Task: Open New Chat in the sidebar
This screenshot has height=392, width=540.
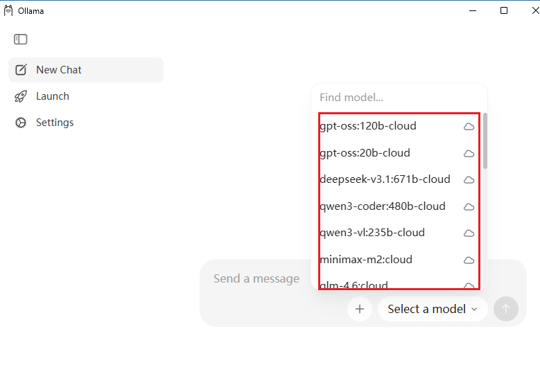Action: [86, 70]
